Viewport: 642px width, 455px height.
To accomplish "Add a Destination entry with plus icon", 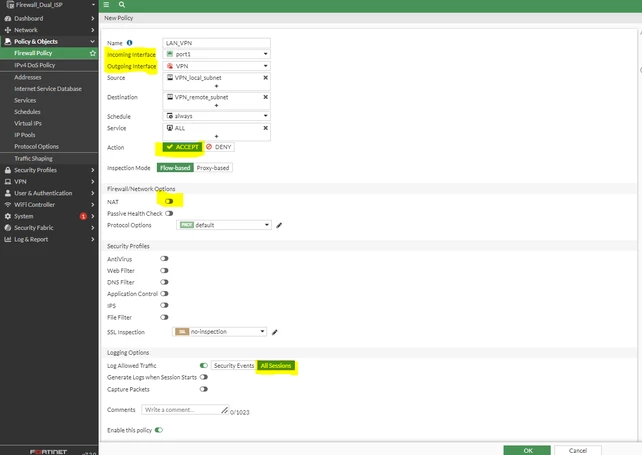I will 217,106.
